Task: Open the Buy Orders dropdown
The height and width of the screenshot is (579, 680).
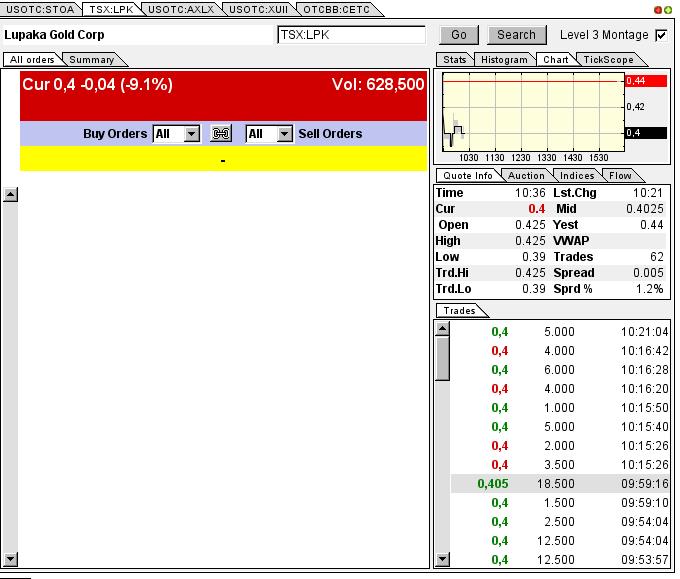Action: [177, 134]
